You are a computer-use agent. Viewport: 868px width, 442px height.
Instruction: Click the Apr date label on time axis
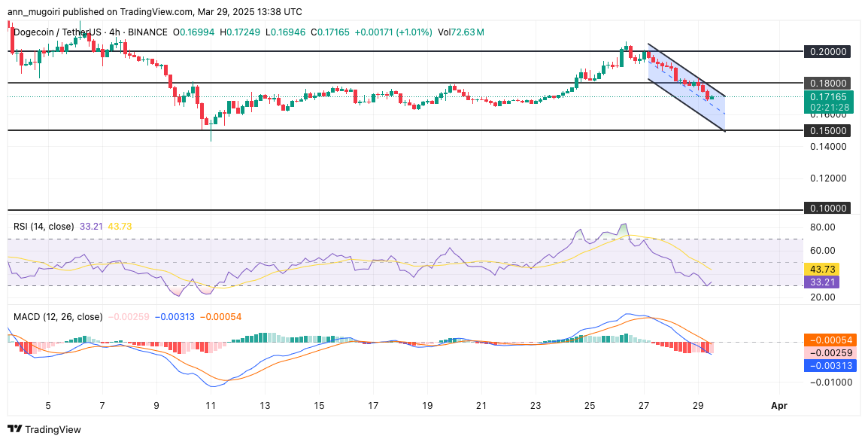[778, 406]
